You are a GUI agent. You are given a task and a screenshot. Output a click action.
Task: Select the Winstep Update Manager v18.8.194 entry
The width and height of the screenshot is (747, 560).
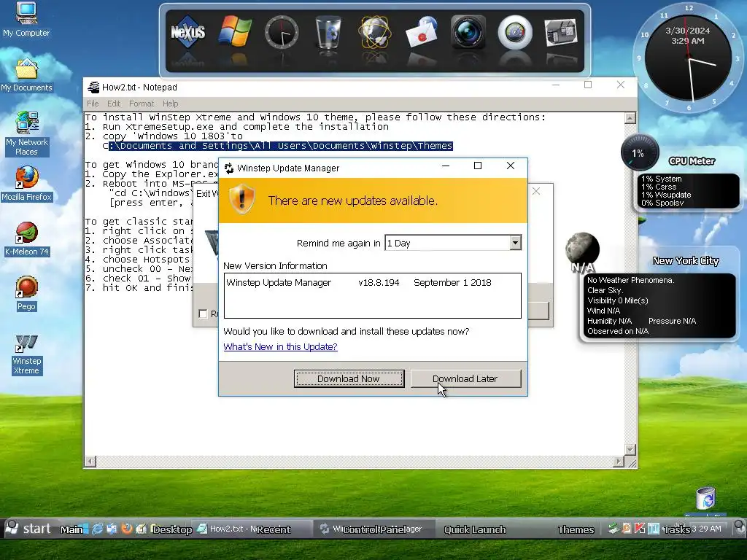[358, 283]
